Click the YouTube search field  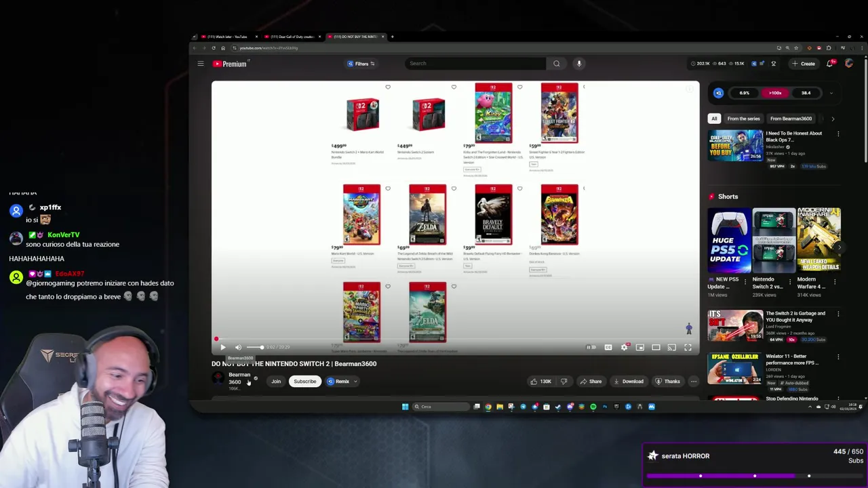coord(475,64)
